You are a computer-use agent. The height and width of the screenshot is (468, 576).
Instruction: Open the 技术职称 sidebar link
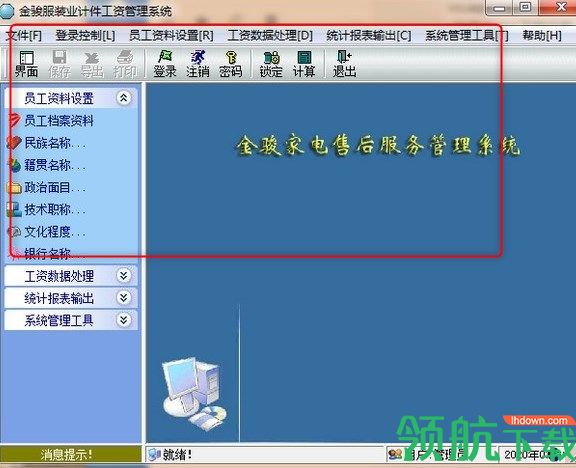click(55, 210)
